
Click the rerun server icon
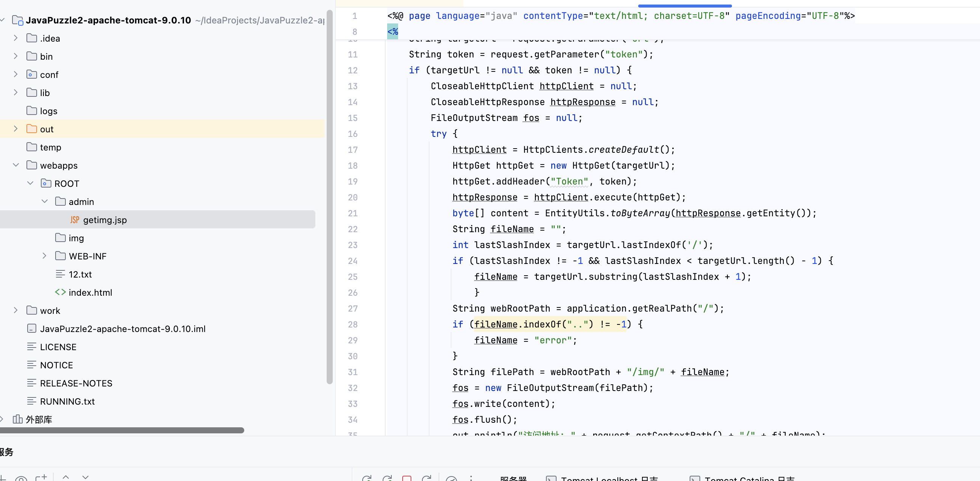tap(367, 478)
